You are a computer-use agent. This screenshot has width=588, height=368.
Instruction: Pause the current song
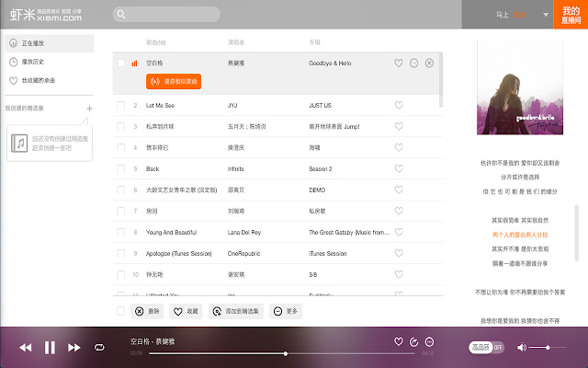50,348
